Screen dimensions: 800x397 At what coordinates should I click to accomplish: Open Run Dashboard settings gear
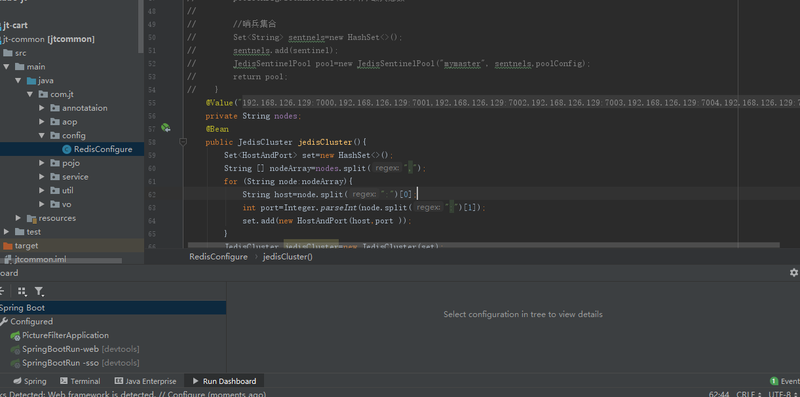click(793, 272)
